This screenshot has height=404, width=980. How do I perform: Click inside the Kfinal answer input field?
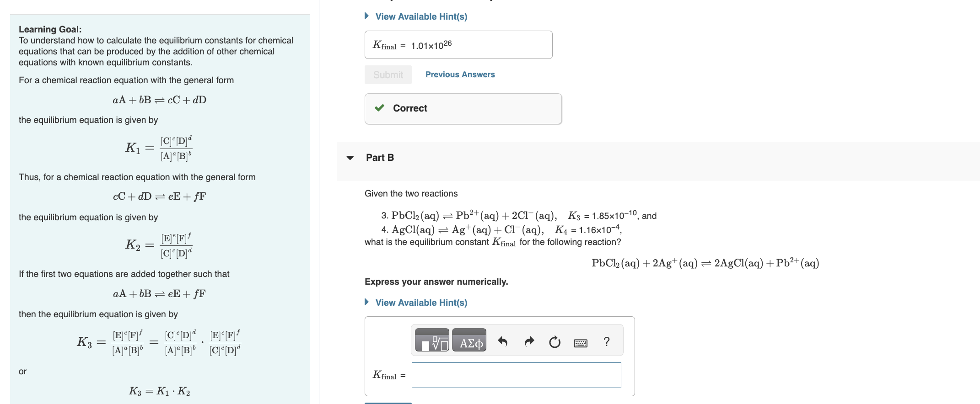516,375
